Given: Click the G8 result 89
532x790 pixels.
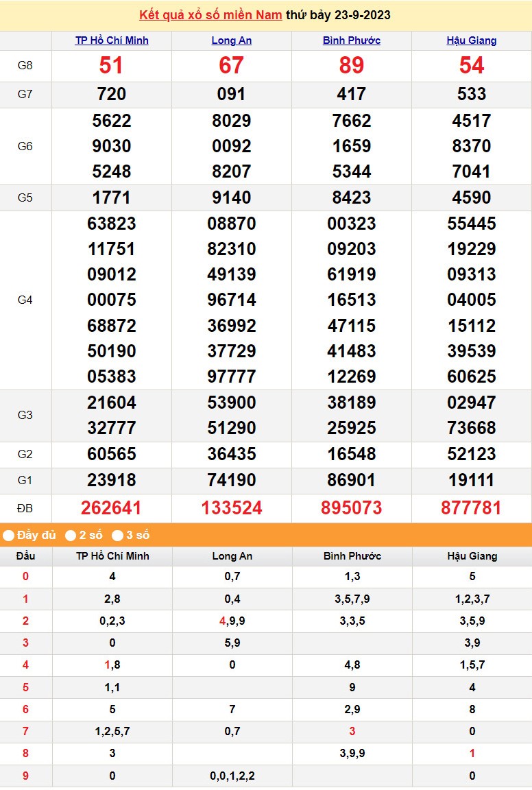Looking at the screenshot, I should 352,66.
